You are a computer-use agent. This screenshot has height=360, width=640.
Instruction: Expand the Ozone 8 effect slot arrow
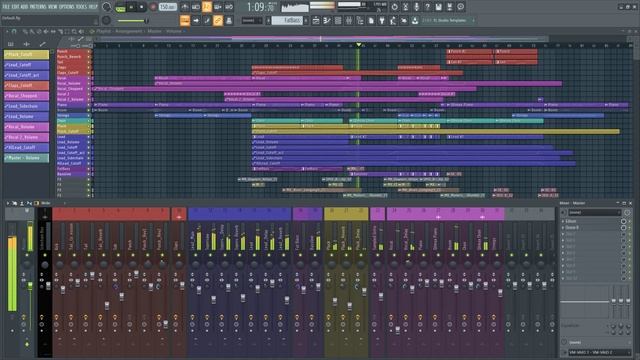(x=563, y=227)
